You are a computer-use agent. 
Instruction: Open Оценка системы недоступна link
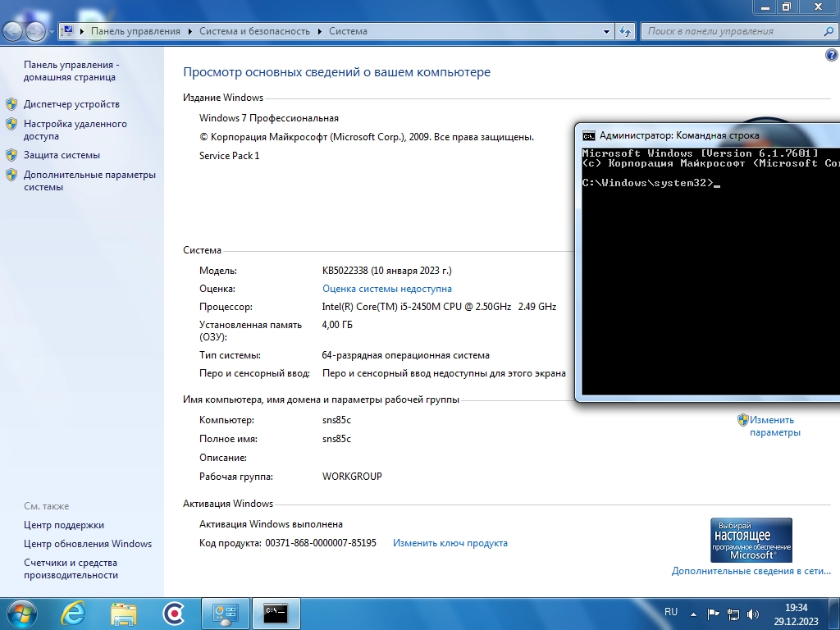[x=387, y=288]
